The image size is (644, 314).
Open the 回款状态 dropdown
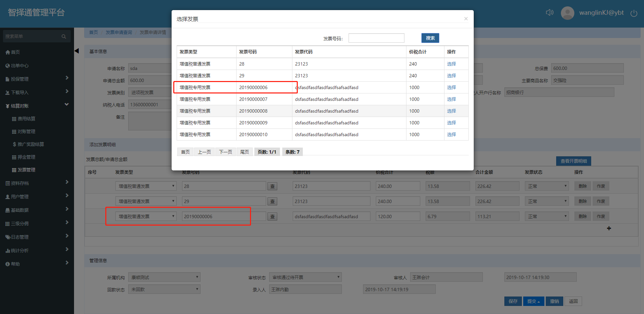[x=164, y=289]
